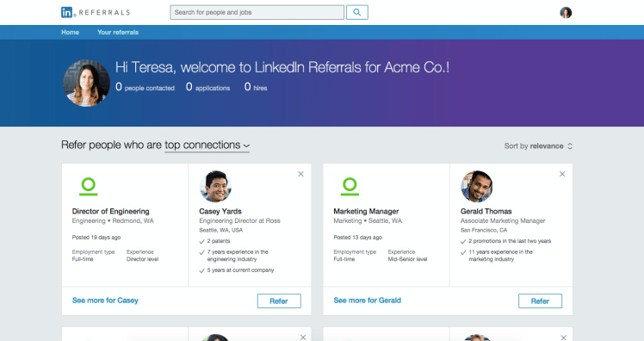The height and width of the screenshot is (341, 644).
Task: Open the Marketing Manager job title
Action: [x=366, y=211]
